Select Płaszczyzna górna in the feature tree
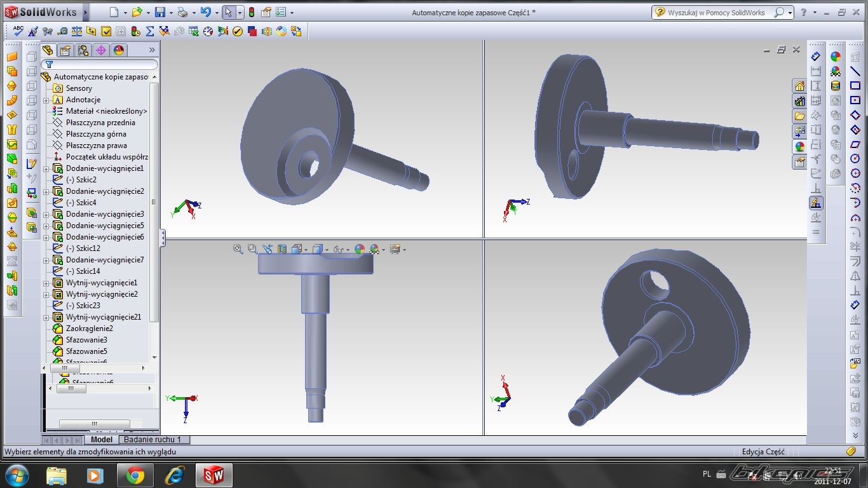868x488 pixels. [95, 134]
